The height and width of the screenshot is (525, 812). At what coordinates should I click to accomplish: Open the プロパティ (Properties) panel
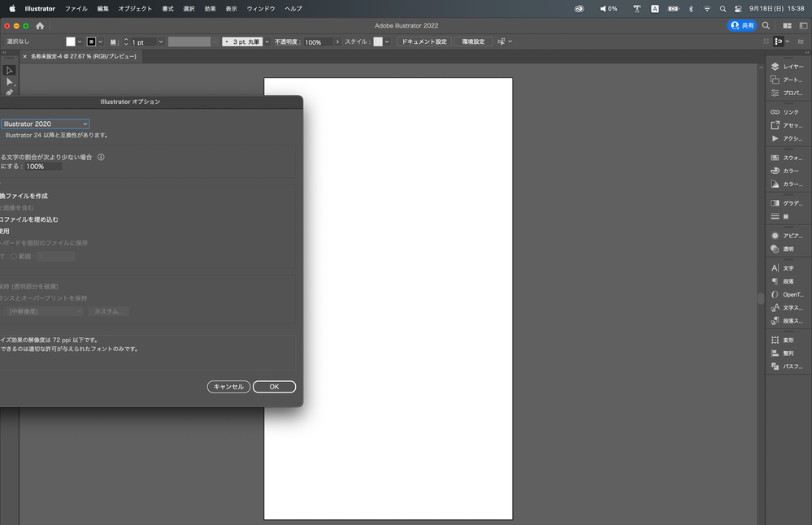pos(787,93)
